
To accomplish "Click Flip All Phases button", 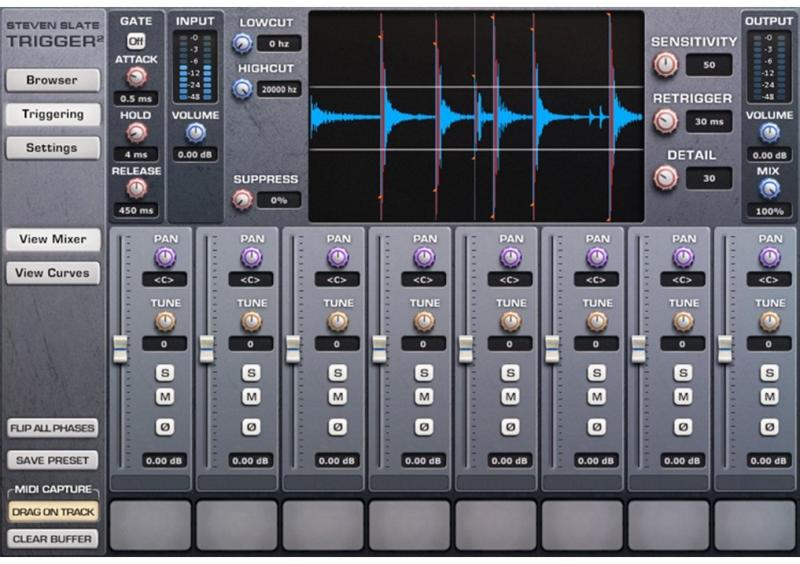I will pos(53,428).
